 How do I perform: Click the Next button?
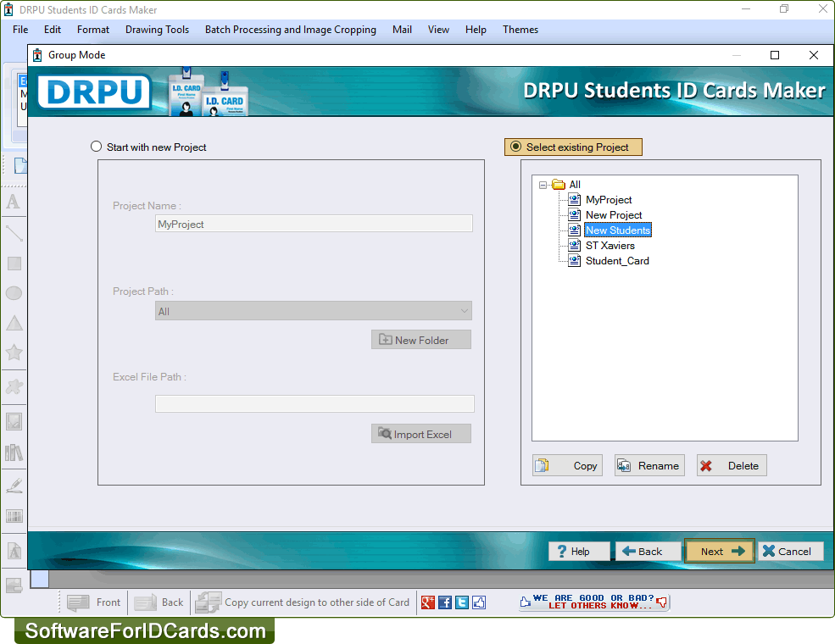coord(720,552)
